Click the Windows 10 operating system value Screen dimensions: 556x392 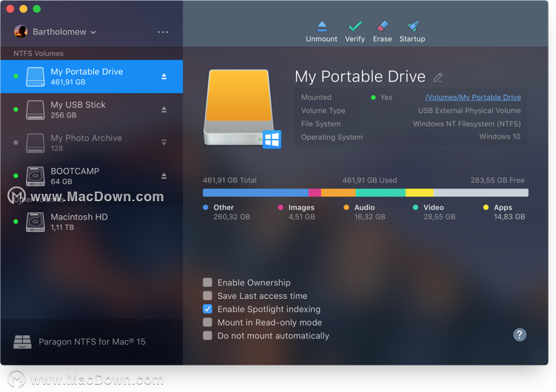pyautogui.click(x=500, y=136)
